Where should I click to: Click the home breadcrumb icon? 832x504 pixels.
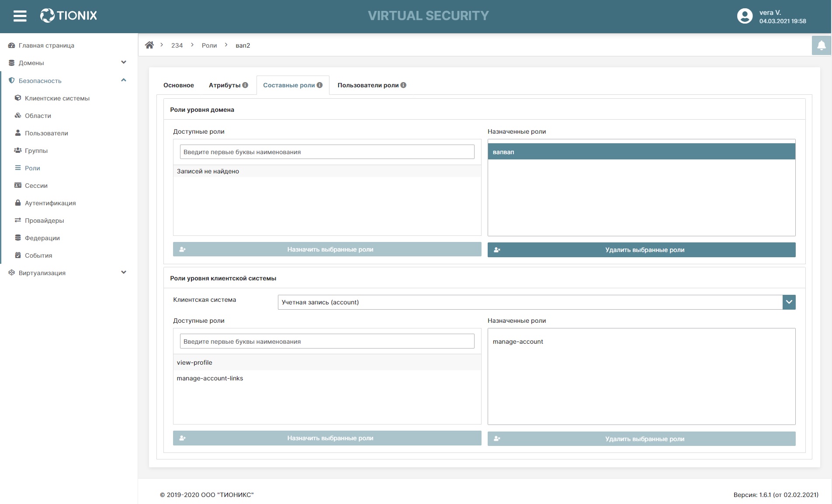pyautogui.click(x=149, y=45)
